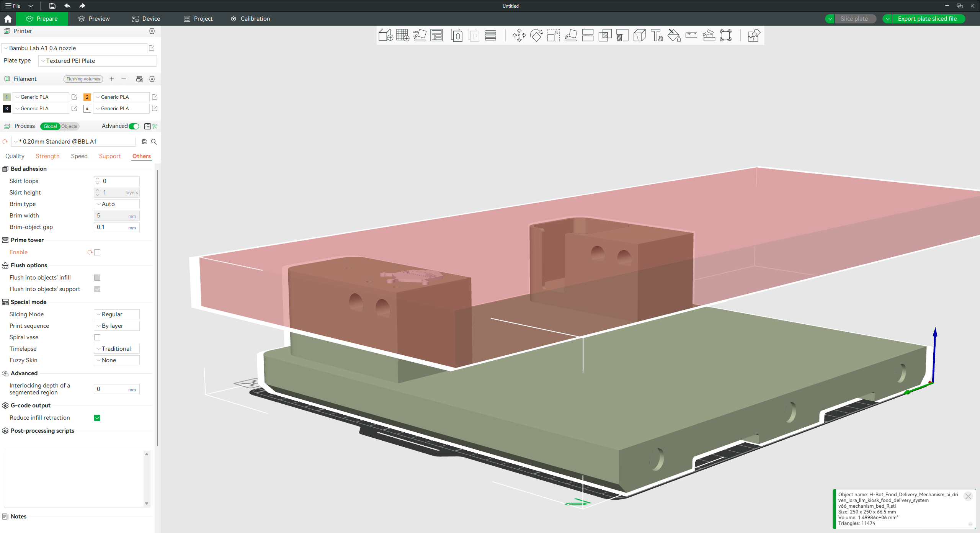
Task: Click Export plate sliced file
Action: pos(927,19)
